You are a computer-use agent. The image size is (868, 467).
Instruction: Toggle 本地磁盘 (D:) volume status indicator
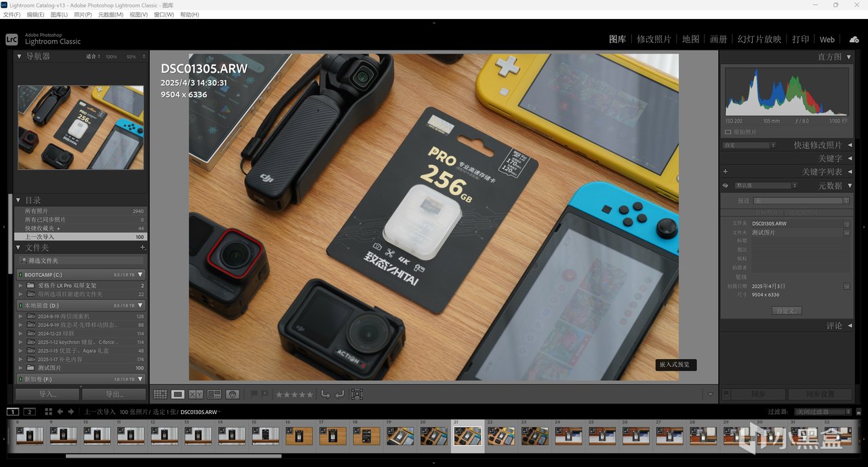(20, 305)
